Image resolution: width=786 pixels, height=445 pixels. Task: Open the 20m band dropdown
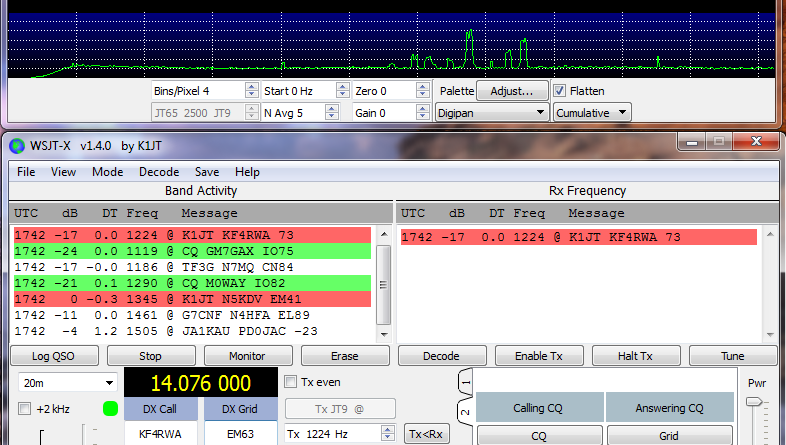(x=68, y=383)
